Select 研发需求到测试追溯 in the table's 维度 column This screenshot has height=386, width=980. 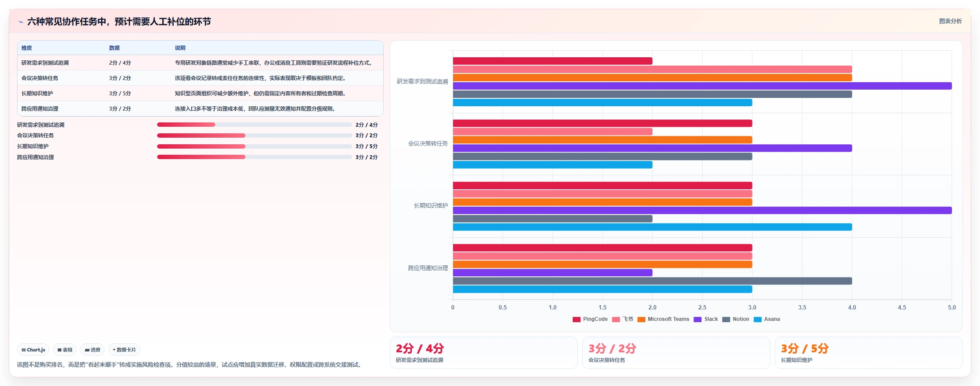point(45,63)
